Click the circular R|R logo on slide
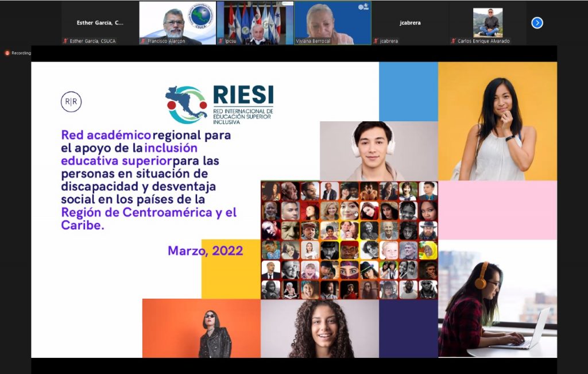The image size is (588, 374). 71,102
